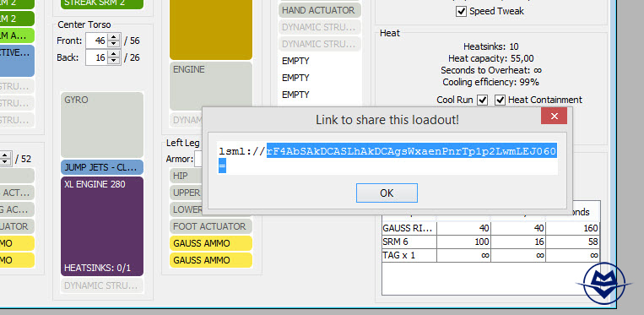The height and width of the screenshot is (315, 644).
Task: Click the third EMPTY slot
Action: point(320,95)
